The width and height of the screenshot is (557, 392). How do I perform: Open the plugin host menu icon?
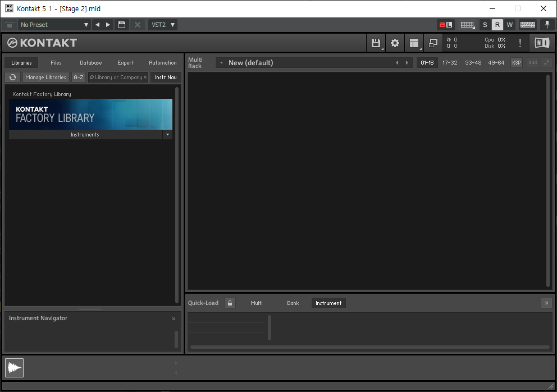[9, 25]
